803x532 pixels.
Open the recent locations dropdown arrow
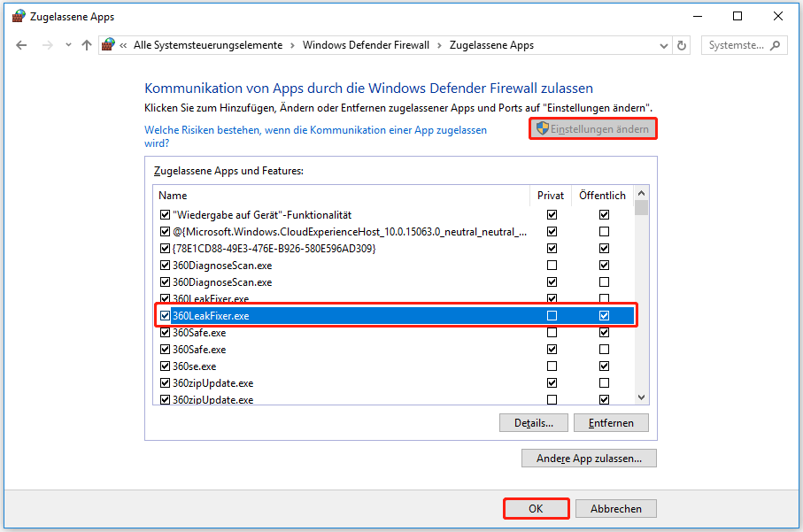coord(66,45)
